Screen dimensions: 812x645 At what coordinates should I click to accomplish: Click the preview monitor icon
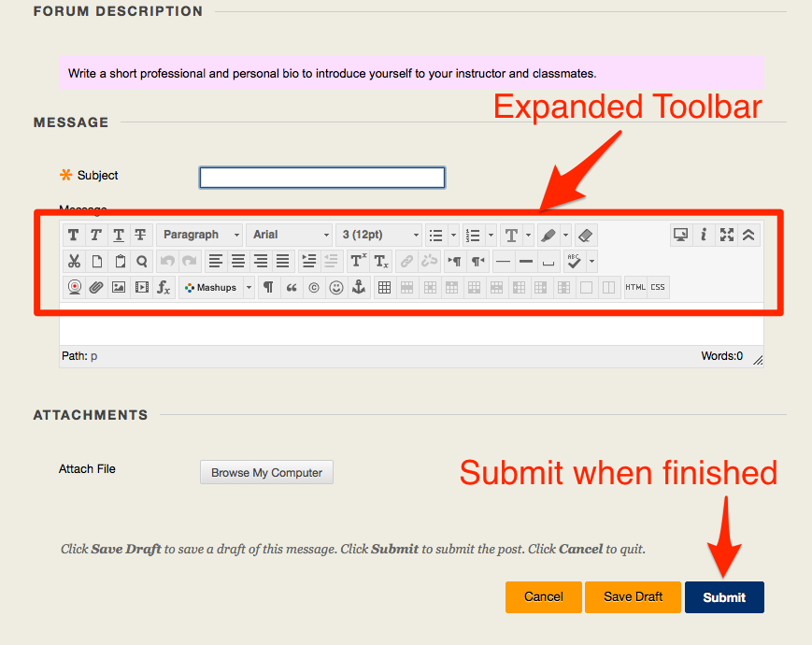pyautogui.click(x=680, y=236)
